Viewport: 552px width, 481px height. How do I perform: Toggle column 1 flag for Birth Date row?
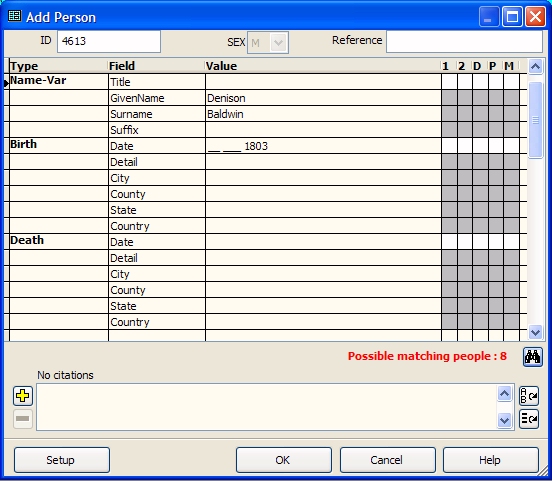coord(450,146)
